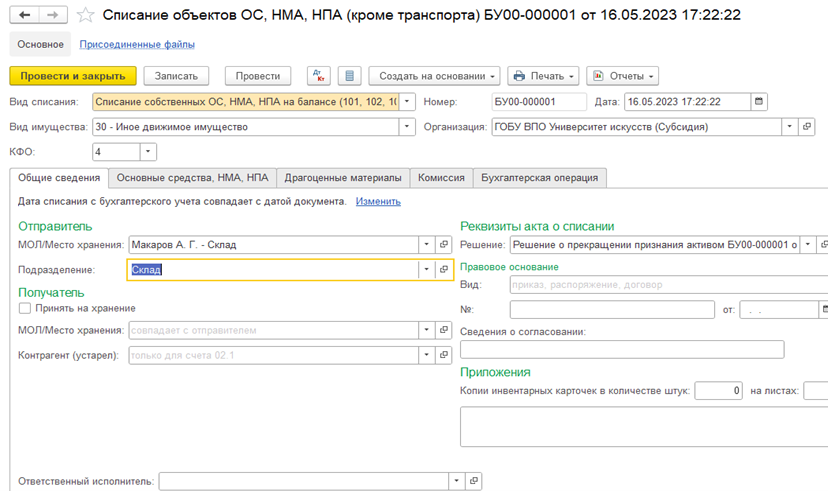This screenshot has height=491, width=828.
Task: Expand the Вид имущества dropdown
Action: (407, 127)
